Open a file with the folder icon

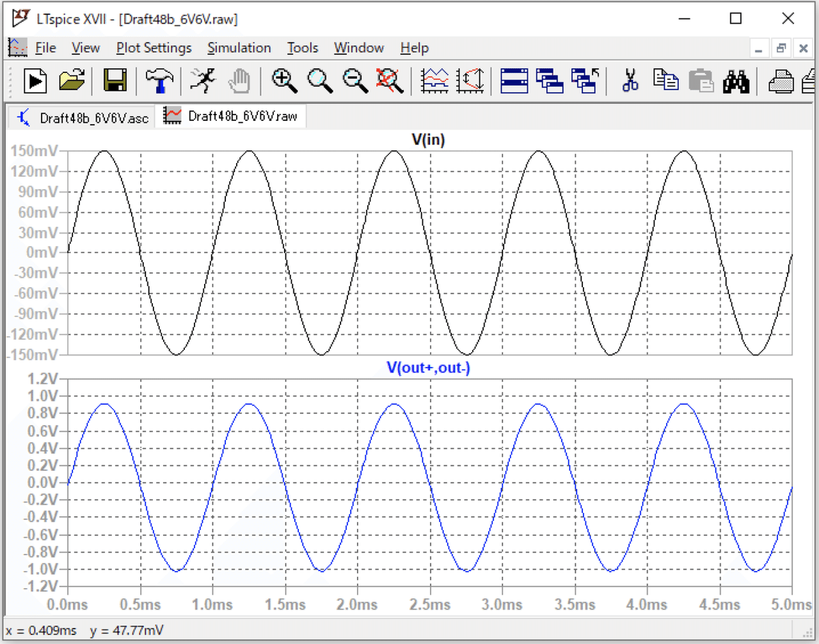point(72,81)
